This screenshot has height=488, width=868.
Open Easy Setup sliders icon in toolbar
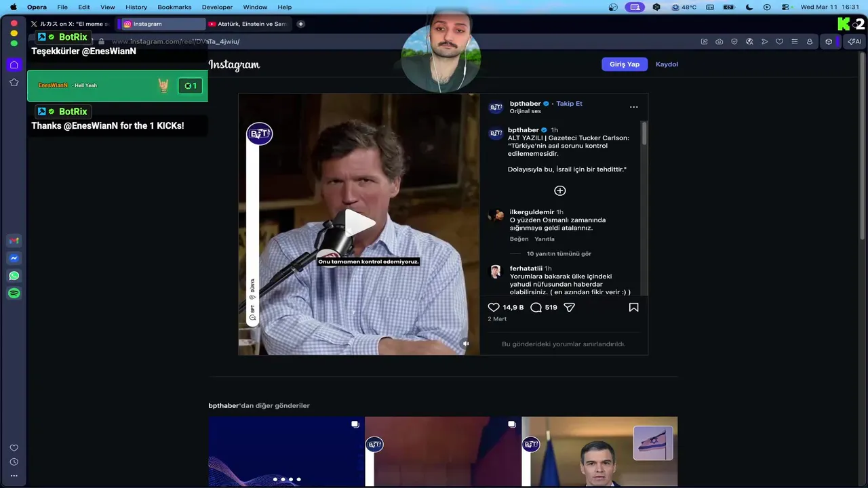click(x=795, y=41)
